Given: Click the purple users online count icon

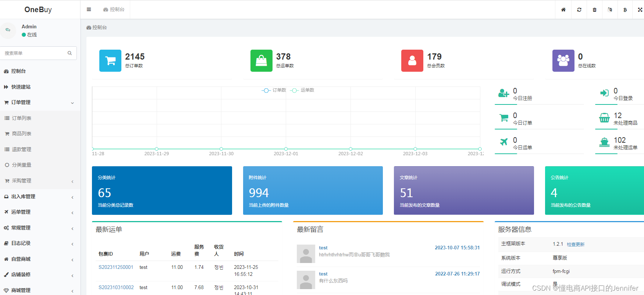Looking at the screenshot, I should click(x=563, y=61).
